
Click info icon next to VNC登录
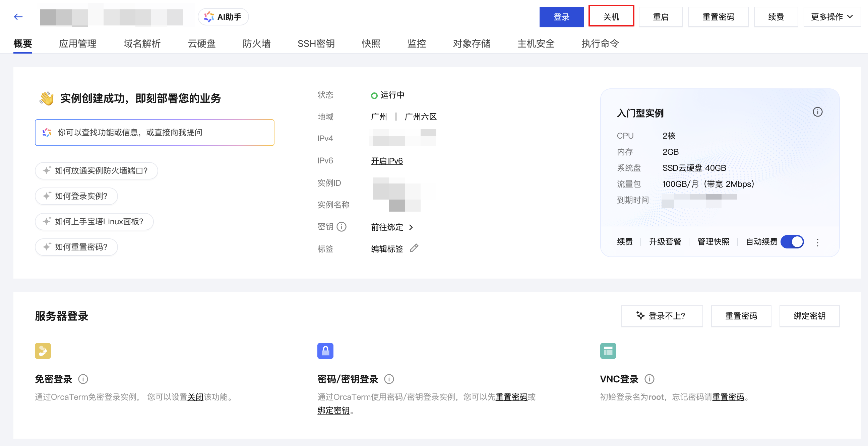(x=649, y=379)
